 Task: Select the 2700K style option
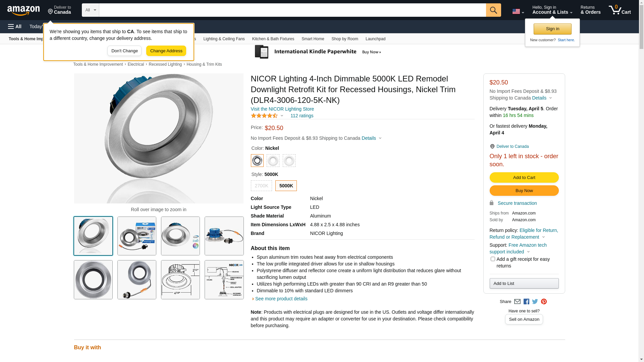click(x=261, y=186)
